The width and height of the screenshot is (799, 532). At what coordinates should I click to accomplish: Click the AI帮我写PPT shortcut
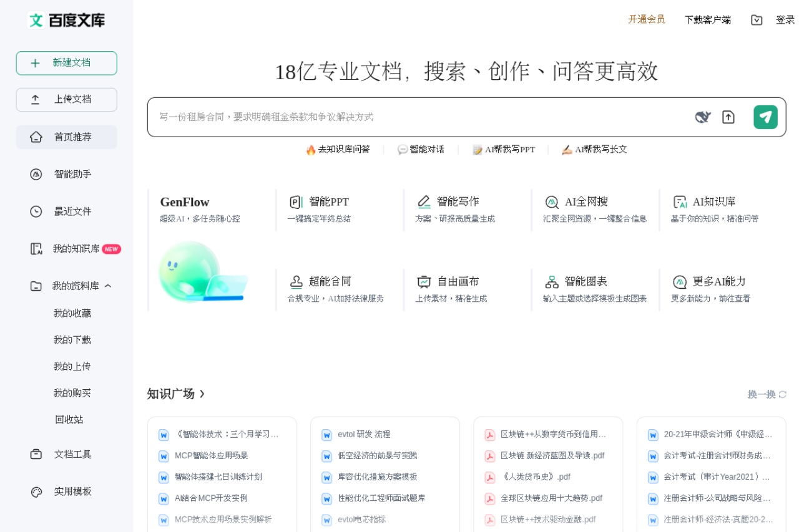[x=504, y=150]
